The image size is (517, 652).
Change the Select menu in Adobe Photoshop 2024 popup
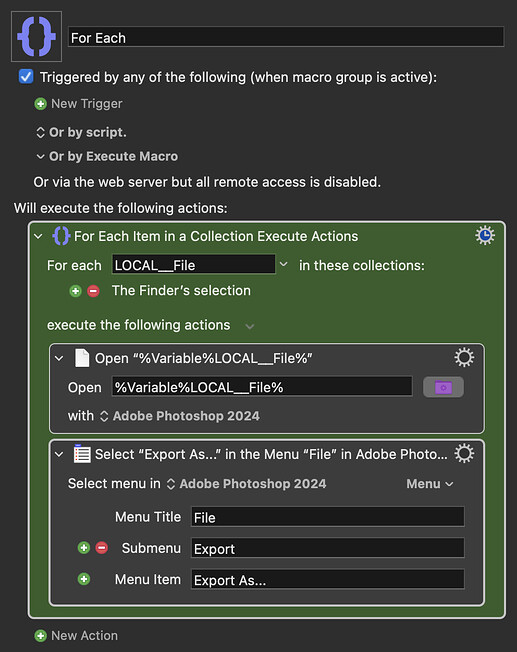click(x=246, y=484)
